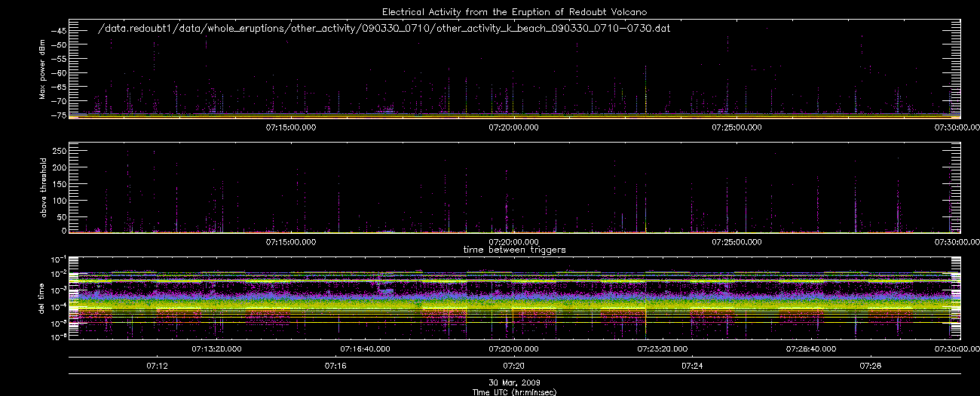Click the 250 tick on above threshold axis
This screenshot has height=396, width=980.
tap(60, 151)
